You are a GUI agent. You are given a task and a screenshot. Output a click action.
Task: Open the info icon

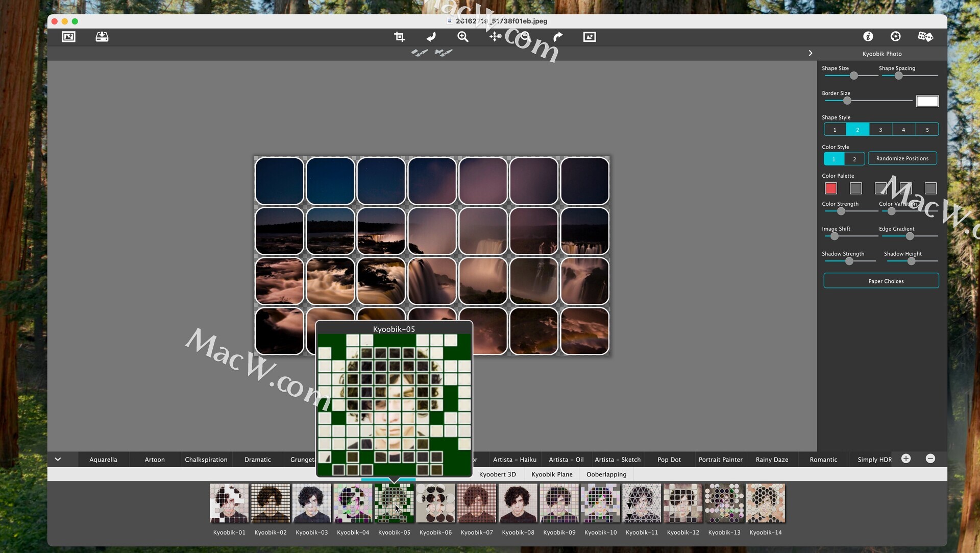coord(868,36)
